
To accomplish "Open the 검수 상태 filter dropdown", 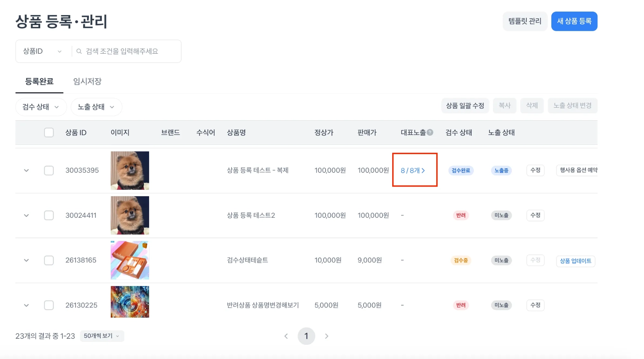I will pos(41,107).
